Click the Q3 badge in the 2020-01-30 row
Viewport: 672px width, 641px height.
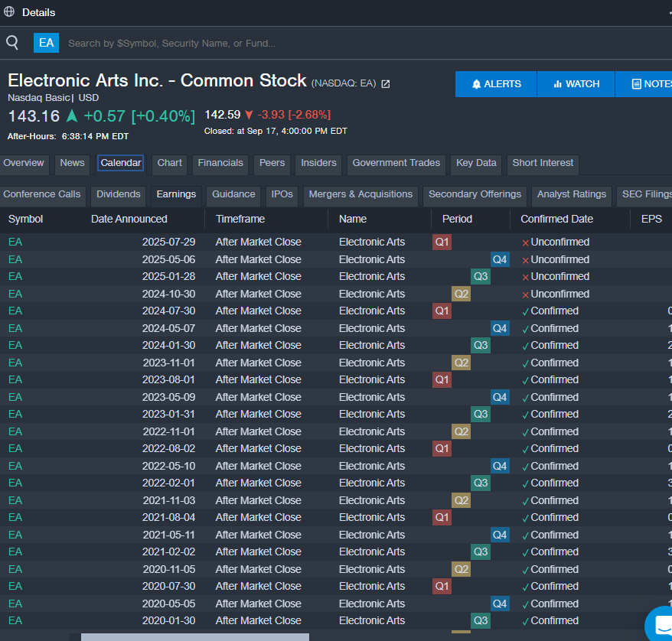click(481, 620)
